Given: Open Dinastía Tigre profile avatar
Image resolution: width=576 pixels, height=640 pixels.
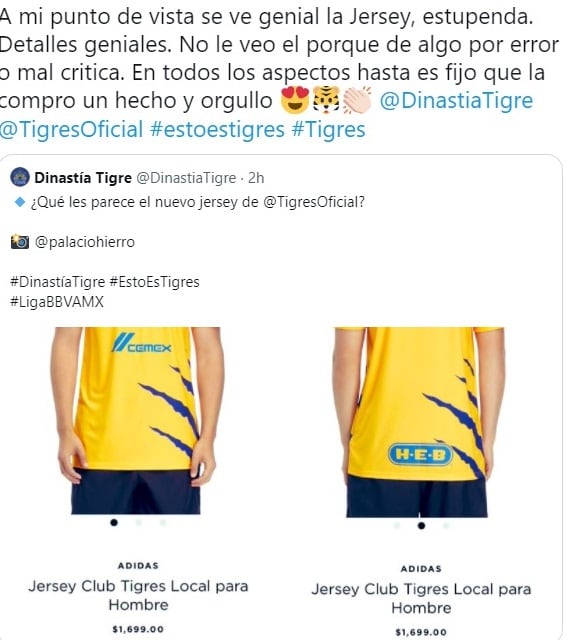Looking at the screenshot, I should point(20,178).
